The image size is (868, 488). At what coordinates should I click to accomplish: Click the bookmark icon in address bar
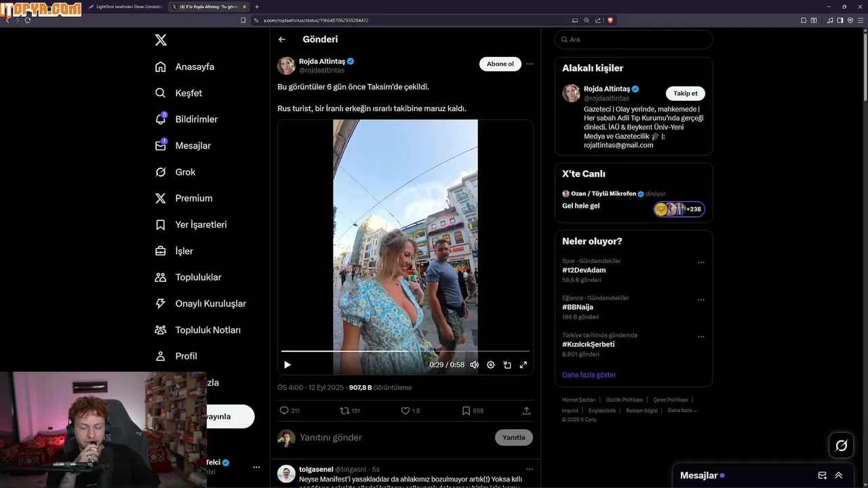pyautogui.click(x=243, y=20)
